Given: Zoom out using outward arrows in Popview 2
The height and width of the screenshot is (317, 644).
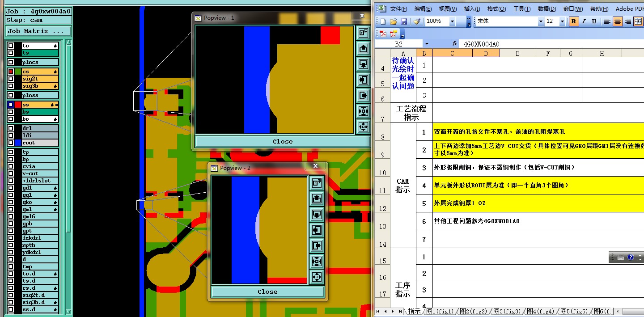Looking at the screenshot, I should pos(317,277).
